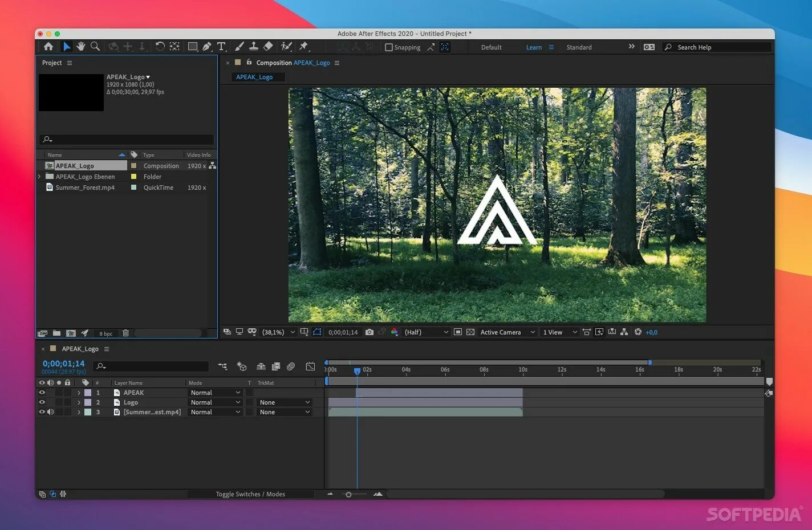Click the timeline current time 0;00;01;14
The width and height of the screenshot is (812, 530).
(63, 364)
